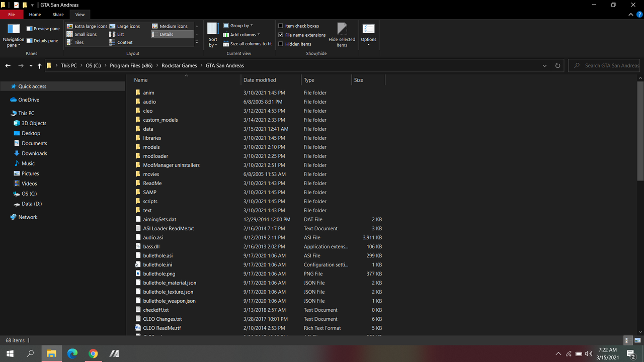Image resolution: width=644 pixels, height=362 pixels.
Task: Select the modloader folder
Action: click(155, 156)
